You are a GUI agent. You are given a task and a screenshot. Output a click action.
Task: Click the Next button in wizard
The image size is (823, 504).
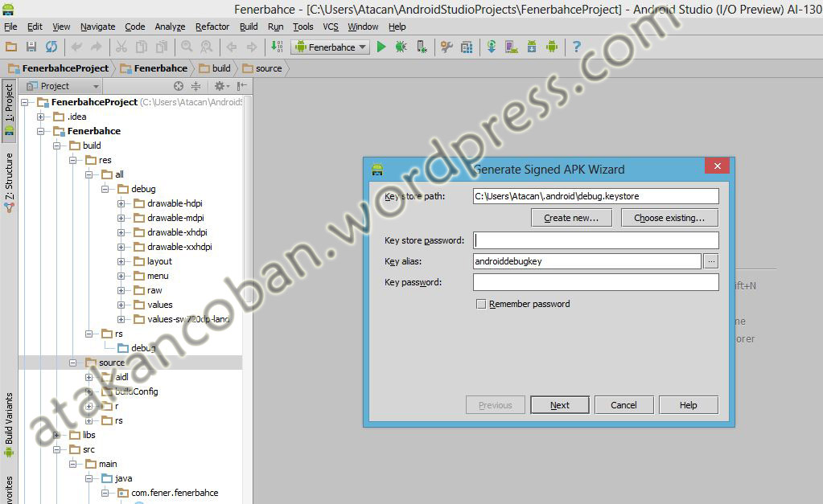tap(559, 405)
